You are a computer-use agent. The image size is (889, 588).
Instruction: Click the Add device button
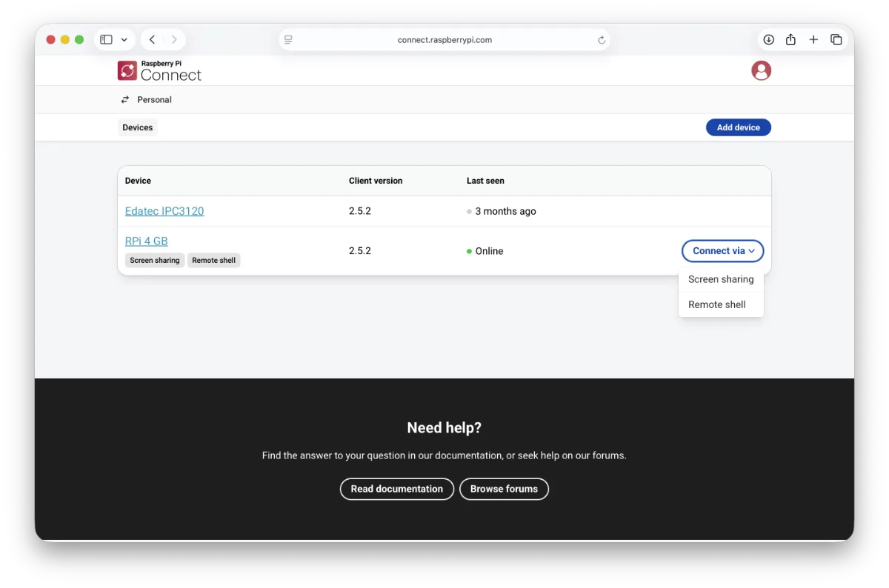739,127
